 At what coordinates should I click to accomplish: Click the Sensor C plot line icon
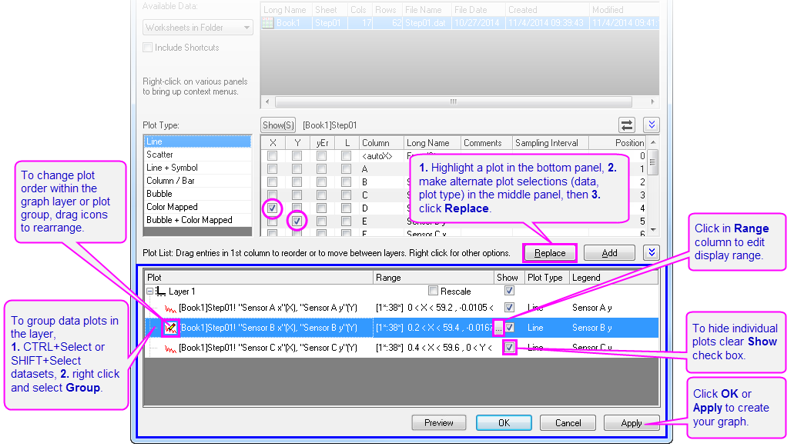[171, 347]
